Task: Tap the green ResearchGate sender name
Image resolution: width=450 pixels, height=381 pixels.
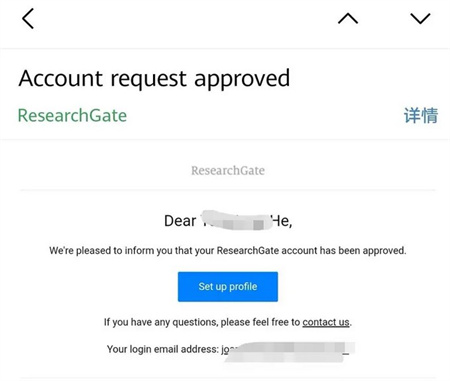Action: (72, 115)
